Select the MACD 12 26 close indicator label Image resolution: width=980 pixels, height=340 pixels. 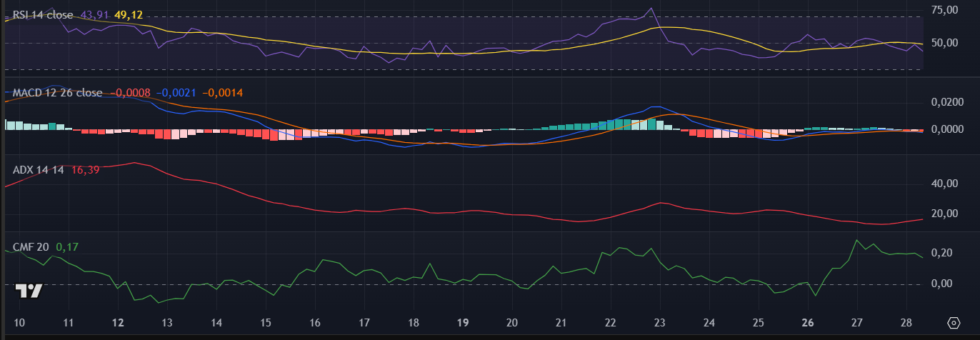57,93
